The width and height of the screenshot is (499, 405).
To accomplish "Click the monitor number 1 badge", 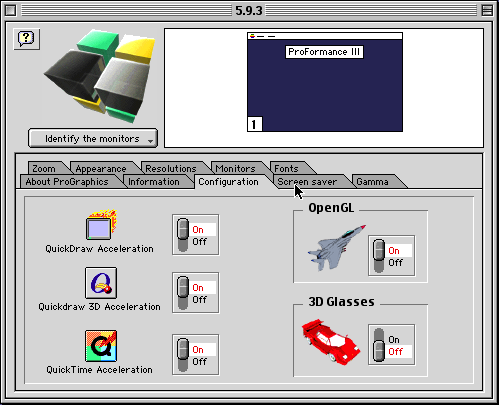I will pyautogui.click(x=255, y=124).
